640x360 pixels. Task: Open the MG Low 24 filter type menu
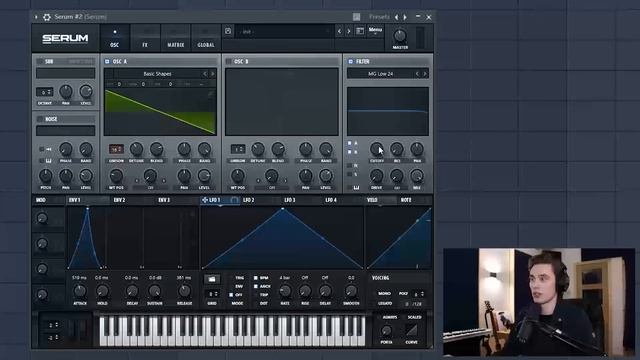click(380, 74)
